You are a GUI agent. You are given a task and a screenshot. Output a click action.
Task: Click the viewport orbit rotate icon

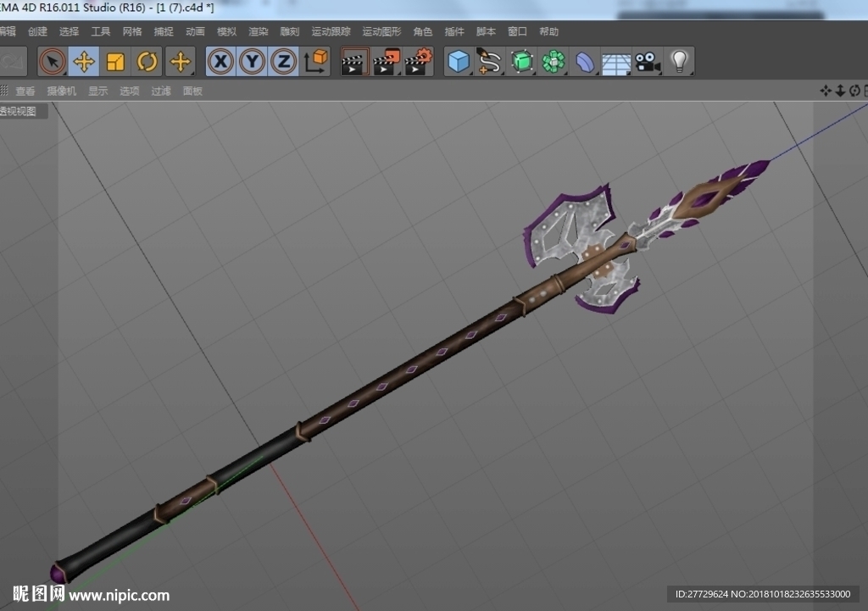click(854, 91)
